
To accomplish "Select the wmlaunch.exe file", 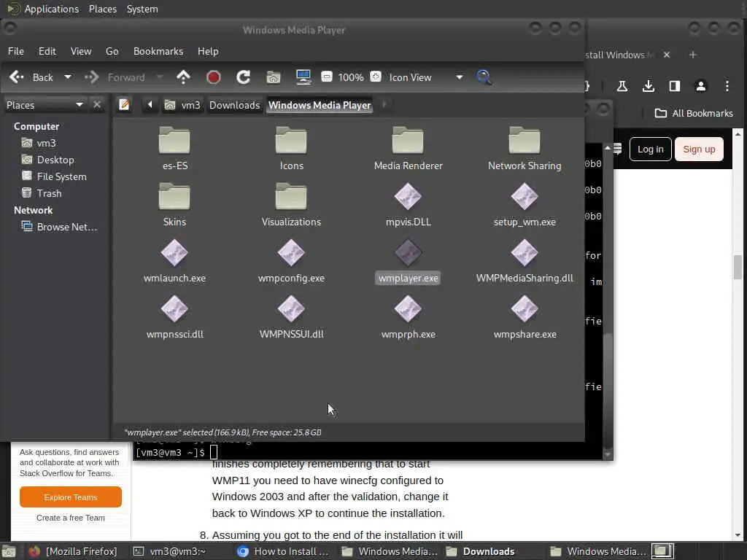I will pyautogui.click(x=175, y=261).
